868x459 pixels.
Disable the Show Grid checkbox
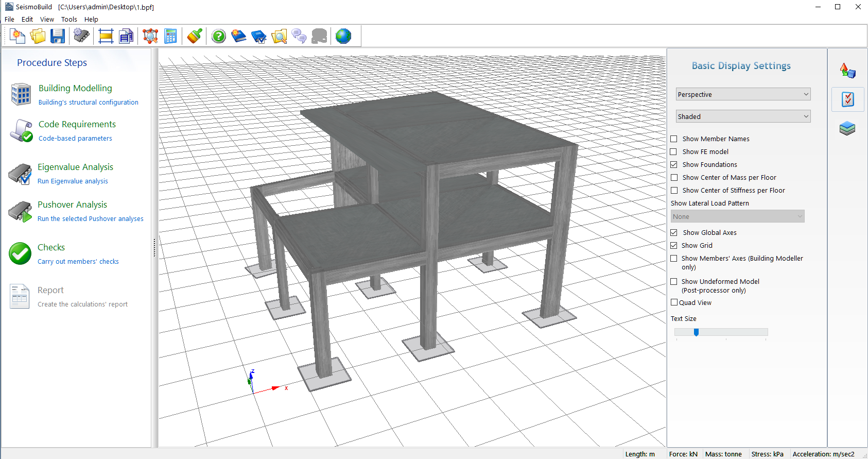[x=674, y=246]
